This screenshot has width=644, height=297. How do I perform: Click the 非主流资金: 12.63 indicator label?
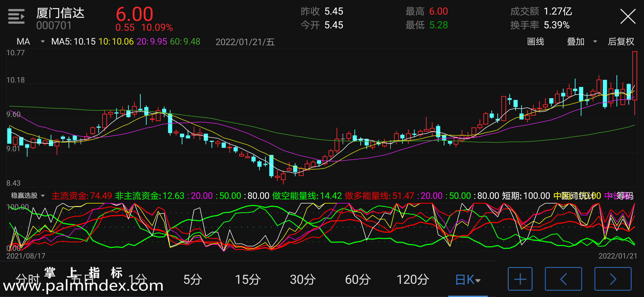149,196
